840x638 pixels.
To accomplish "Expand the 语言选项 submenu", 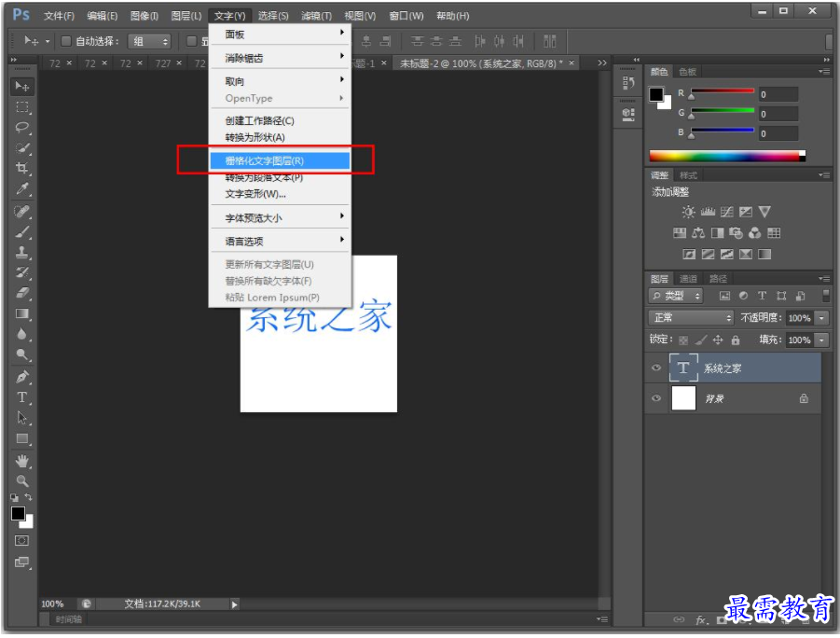I will (x=280, y=242).
